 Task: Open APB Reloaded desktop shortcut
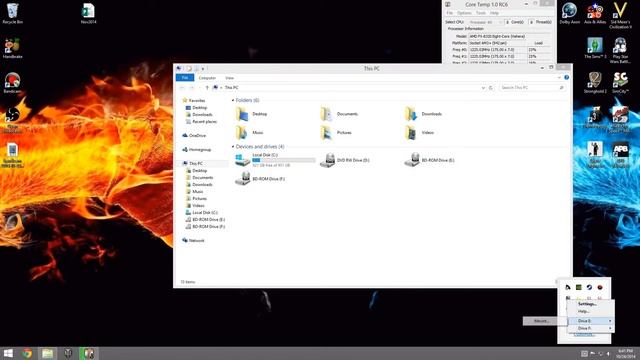[620, 155]
